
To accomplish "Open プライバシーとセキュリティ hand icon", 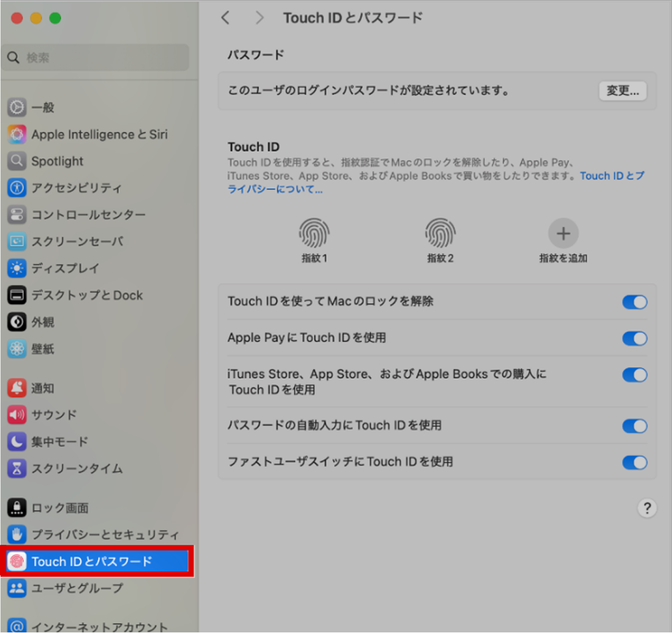I will [x=17, y=535].
